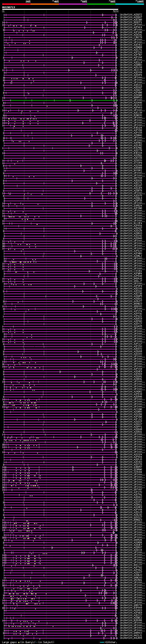Screen dimensions: 146x644
Task: Select the UniRef100_A2I1N6 label
Action: [x=131, y=409]
